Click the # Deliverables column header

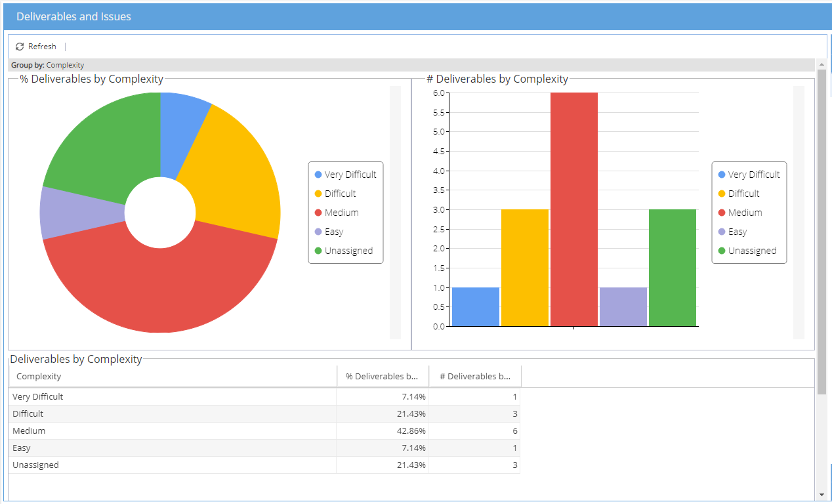point(475,377)
